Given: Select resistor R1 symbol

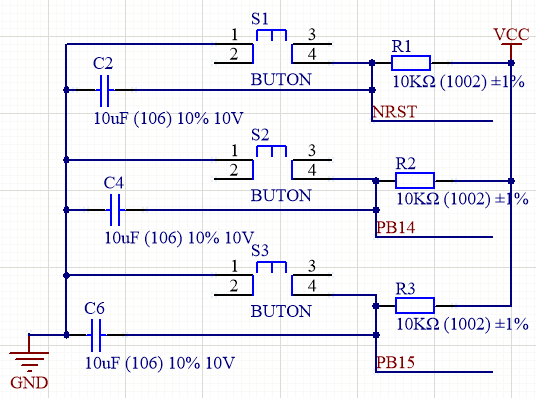Looking at the screenshot, I should 411,63.
